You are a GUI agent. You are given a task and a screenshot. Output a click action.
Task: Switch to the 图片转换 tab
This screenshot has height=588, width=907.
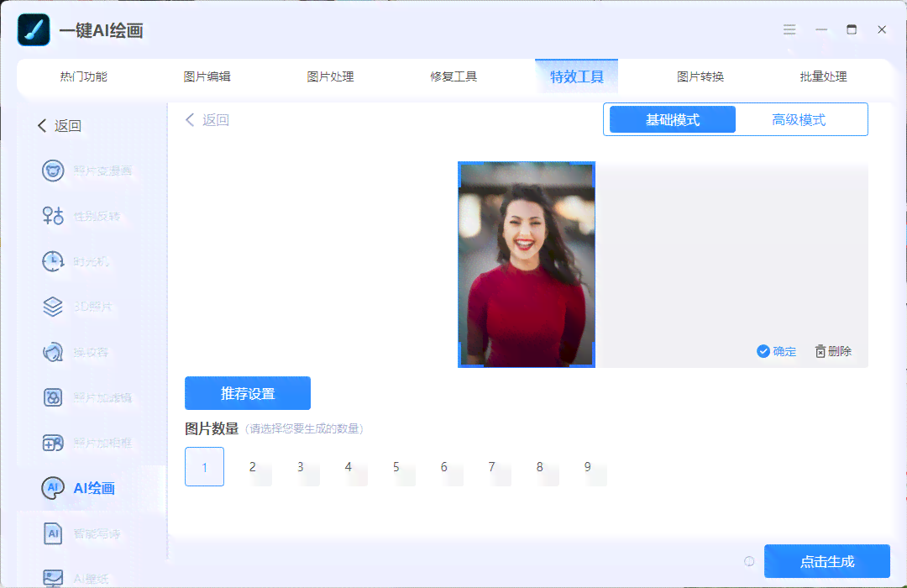700,76
